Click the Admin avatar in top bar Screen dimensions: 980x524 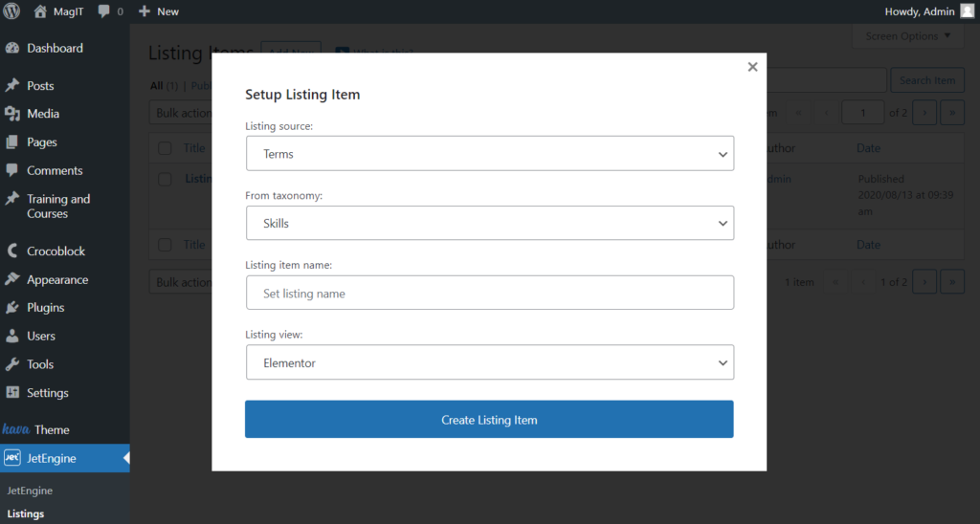point(967,11)
